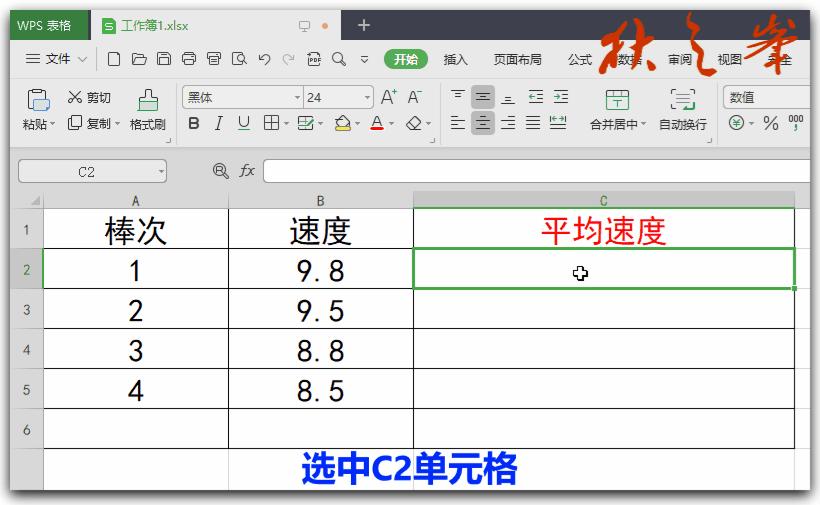Align text to bottom
This screenshot has height=505, width=820.
pyautogui.click(x=508, y=97)
